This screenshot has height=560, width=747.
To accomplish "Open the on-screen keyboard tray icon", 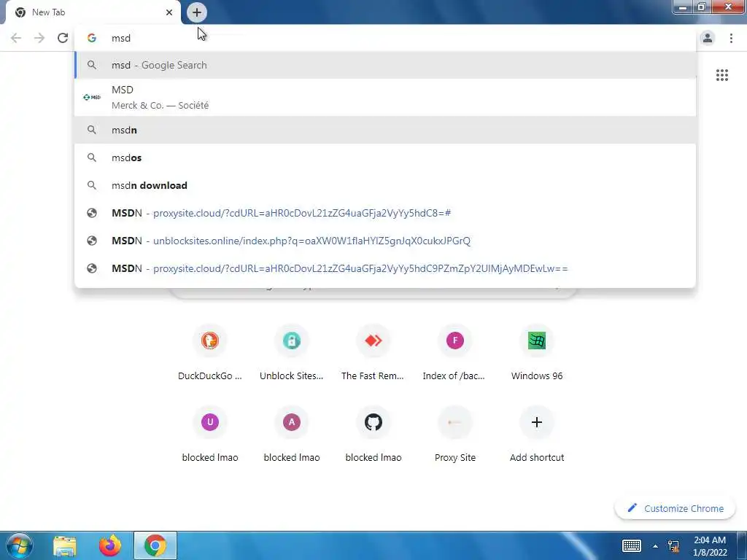I will 632,545.
